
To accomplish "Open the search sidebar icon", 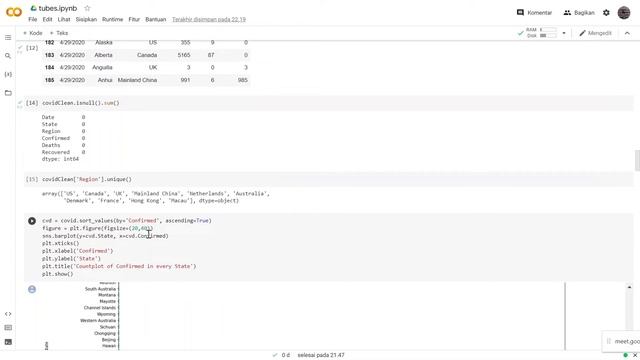I will click(x=8, y=56).
